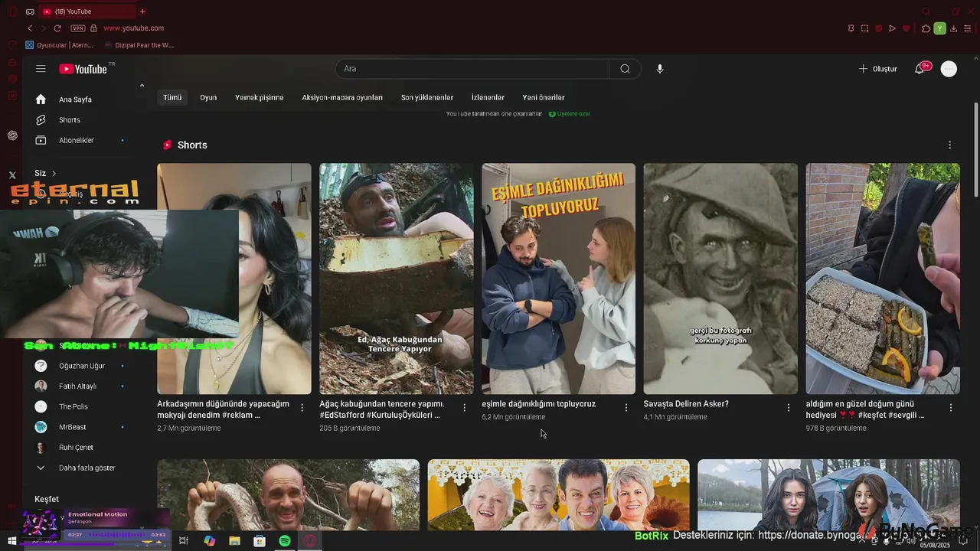Open the account avatar menu
The height and width of the screenshot is (551, 980).
(x=949, y=69)
